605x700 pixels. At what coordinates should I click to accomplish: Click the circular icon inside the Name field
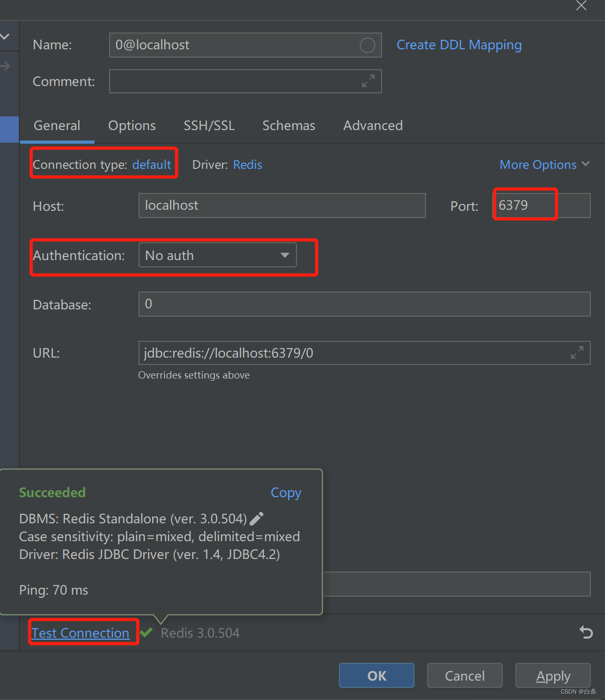tap(367, 45)
